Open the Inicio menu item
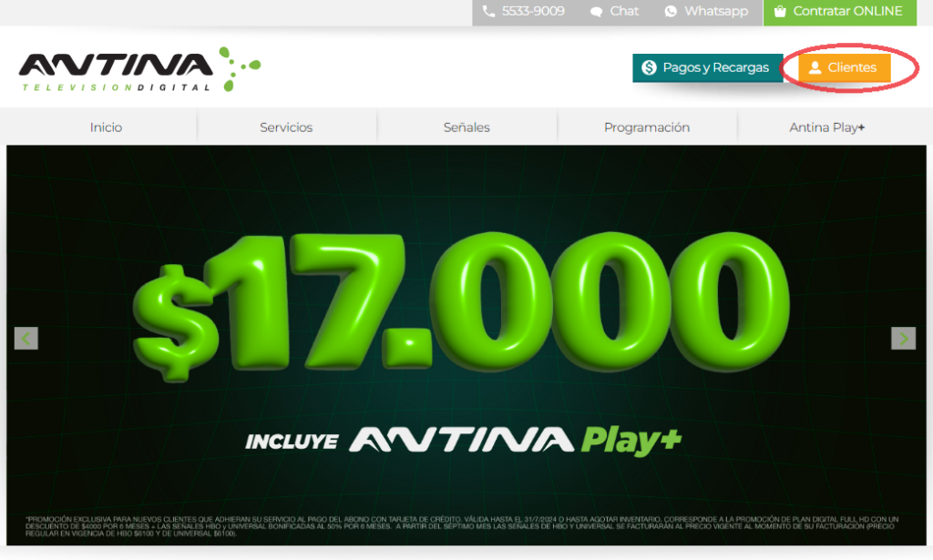Viewport: 933px width, 560px height. [106, 127]
